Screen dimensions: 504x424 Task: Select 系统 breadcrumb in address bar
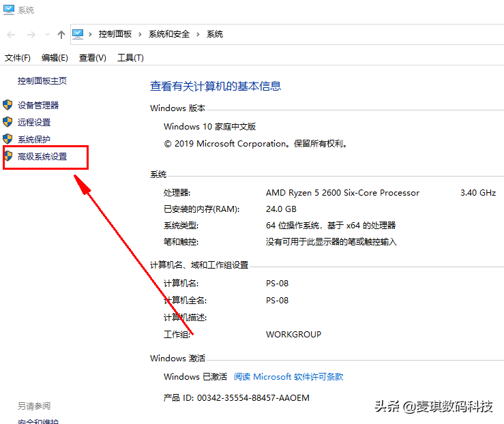[x=215, y=34]
